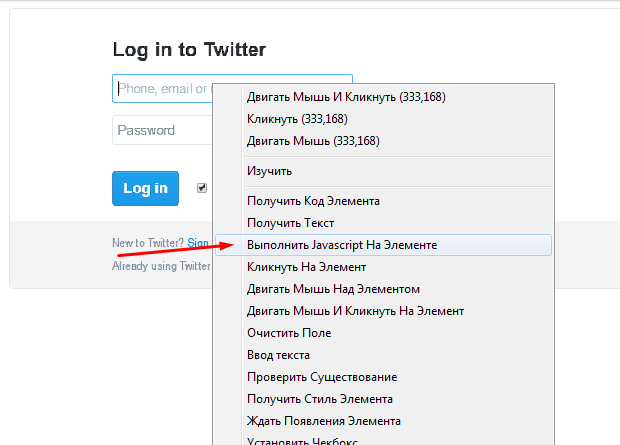
Task: Choose 'Кликнуть На Элемент'
Action: pyautogui.click(x=383, y=267)
